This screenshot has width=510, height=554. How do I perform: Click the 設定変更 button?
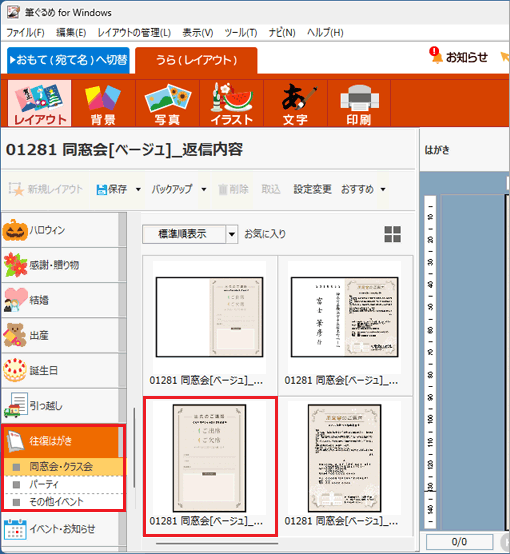click(x=312, y=189)
